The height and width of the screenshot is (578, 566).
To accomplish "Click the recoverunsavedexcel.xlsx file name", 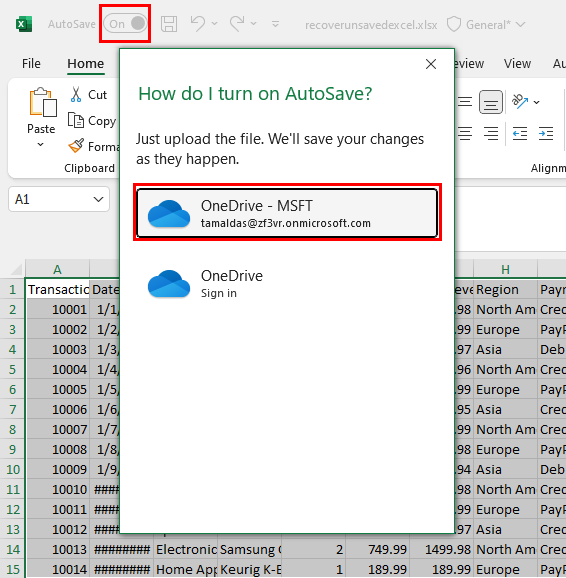I will (371, 25).
